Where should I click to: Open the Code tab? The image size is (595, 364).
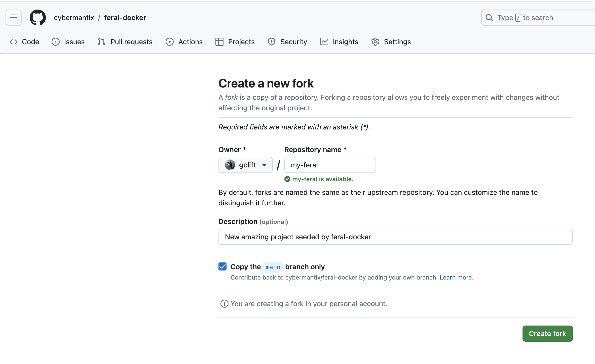(x=24, y=42)
